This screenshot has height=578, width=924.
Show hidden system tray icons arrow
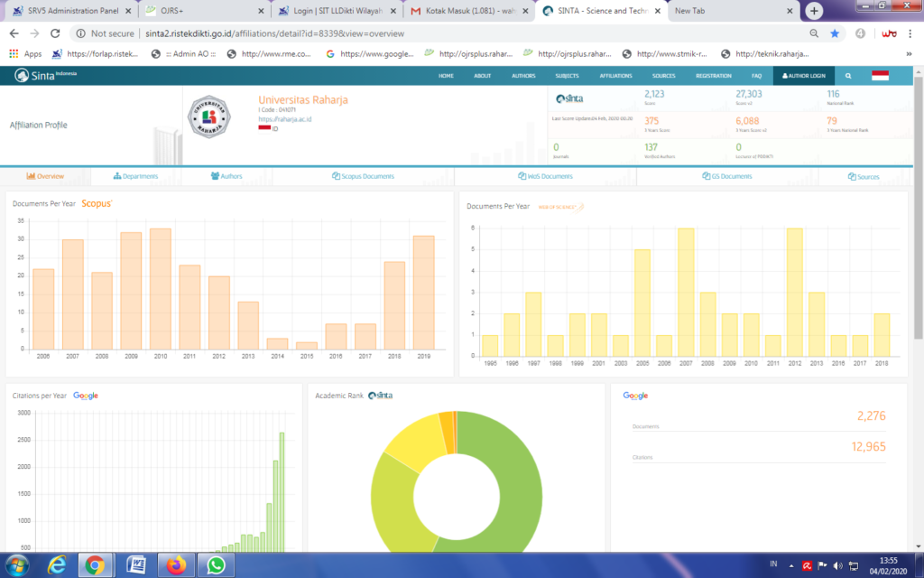(x=790, y=565)
